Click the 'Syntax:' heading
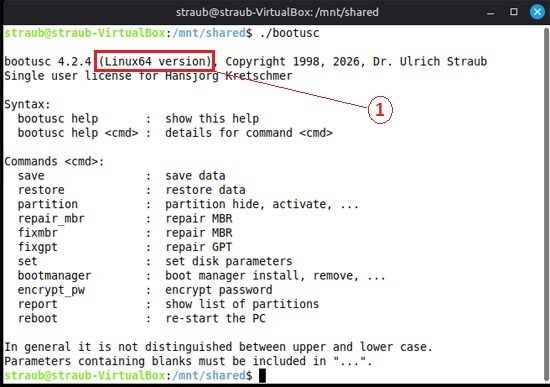Viewport: 550px width, 387px height. 27,105
